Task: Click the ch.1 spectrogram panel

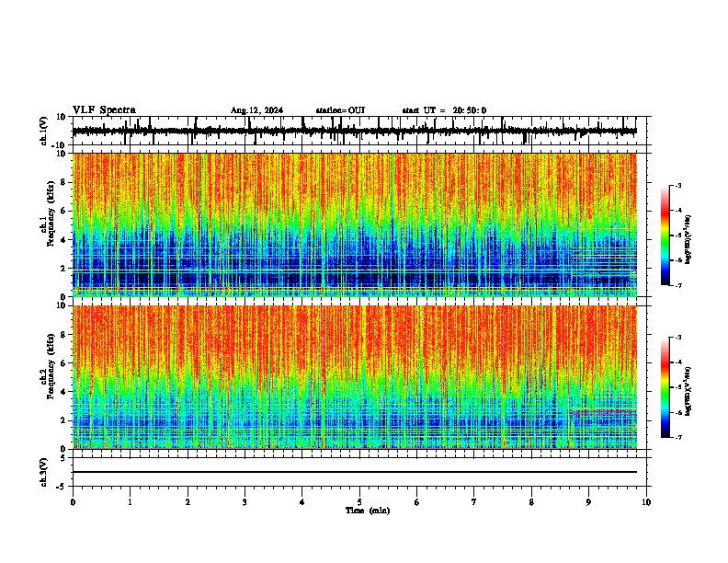Action: tap(355, 224)
